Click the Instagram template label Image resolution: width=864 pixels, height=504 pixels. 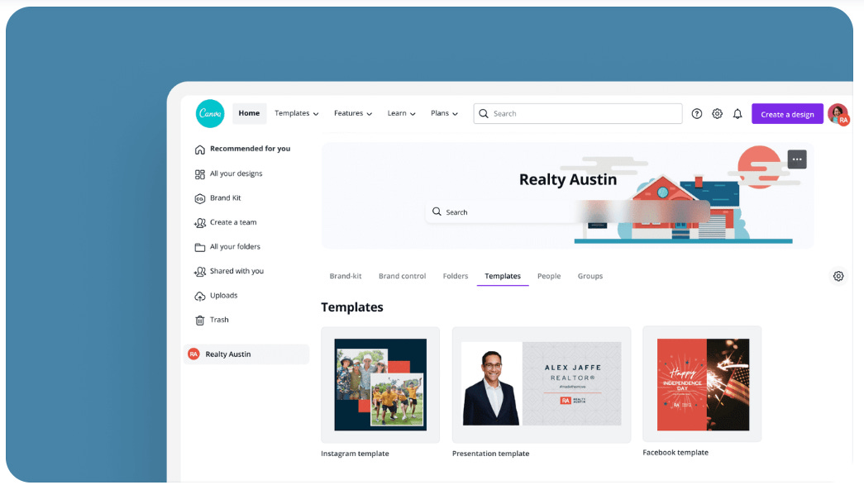[x=355, y=454]
